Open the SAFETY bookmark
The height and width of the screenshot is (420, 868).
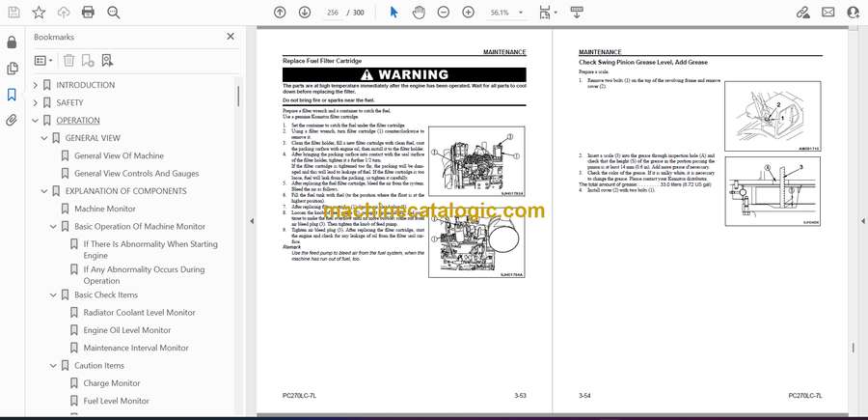[69, 103]
